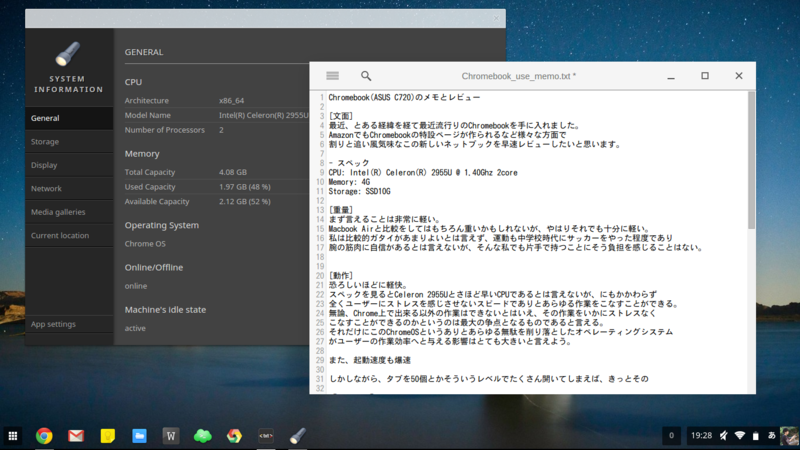This screenshot has width=800, height=450.
Task: Launch Google Chrome from the shelf
Action: click(x=44, y=436)
